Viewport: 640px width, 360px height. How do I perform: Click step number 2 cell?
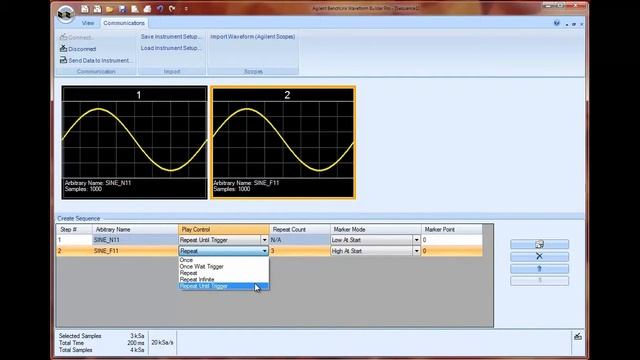coord(74,251)
